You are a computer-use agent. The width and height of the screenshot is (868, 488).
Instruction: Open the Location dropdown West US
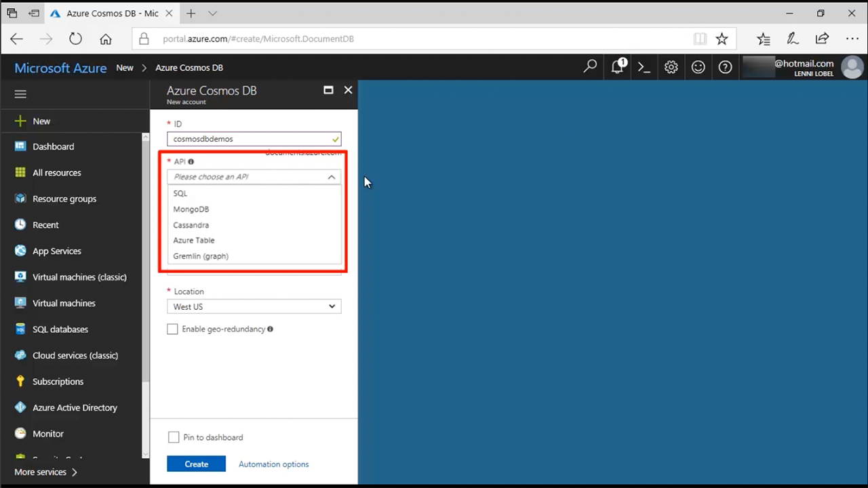pos(254,306)
